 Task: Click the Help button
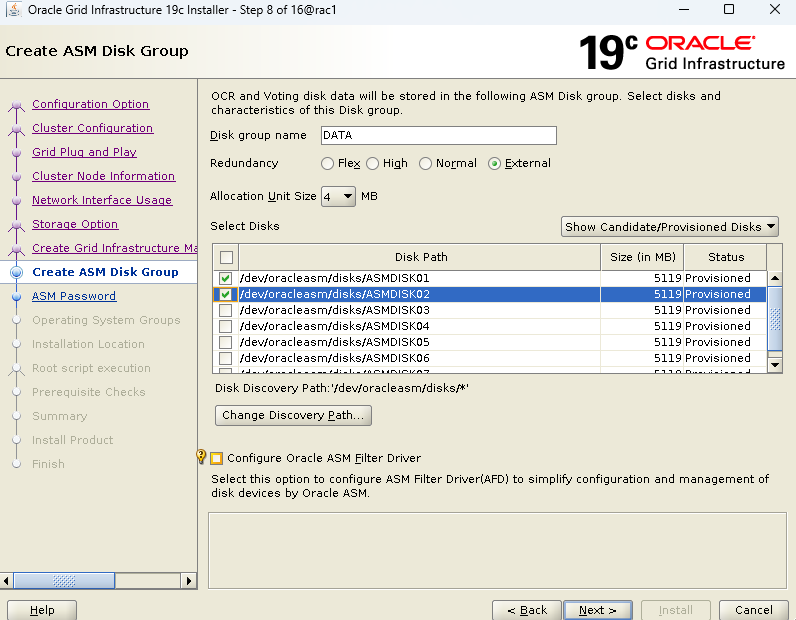pos(42,610)
